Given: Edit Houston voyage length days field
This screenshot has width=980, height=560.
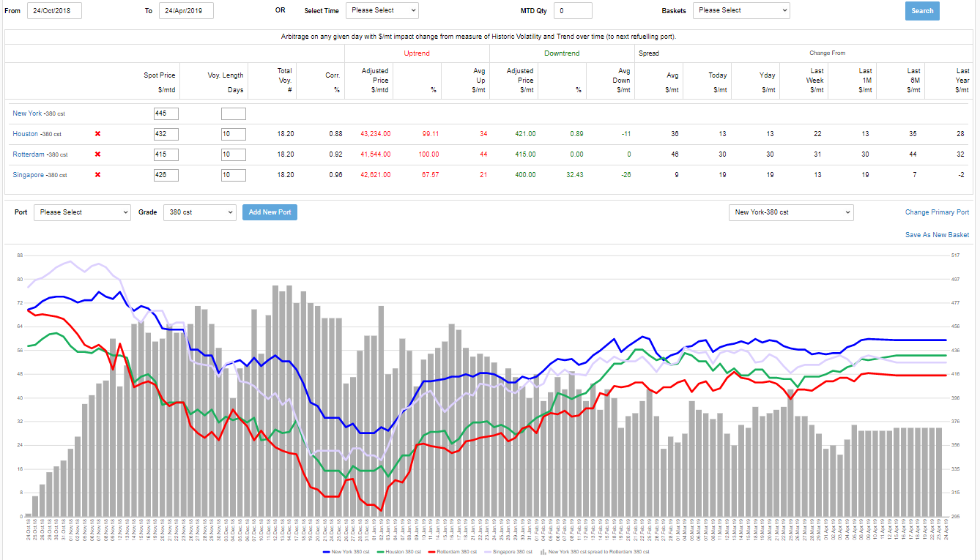Looking at the screenshot, I should click(234, 134).
